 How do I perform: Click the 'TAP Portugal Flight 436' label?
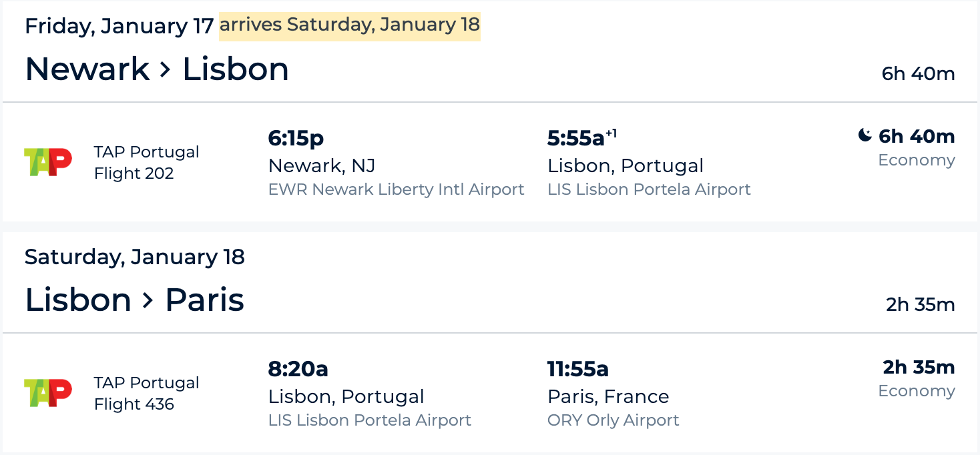(x=146, y=394)
